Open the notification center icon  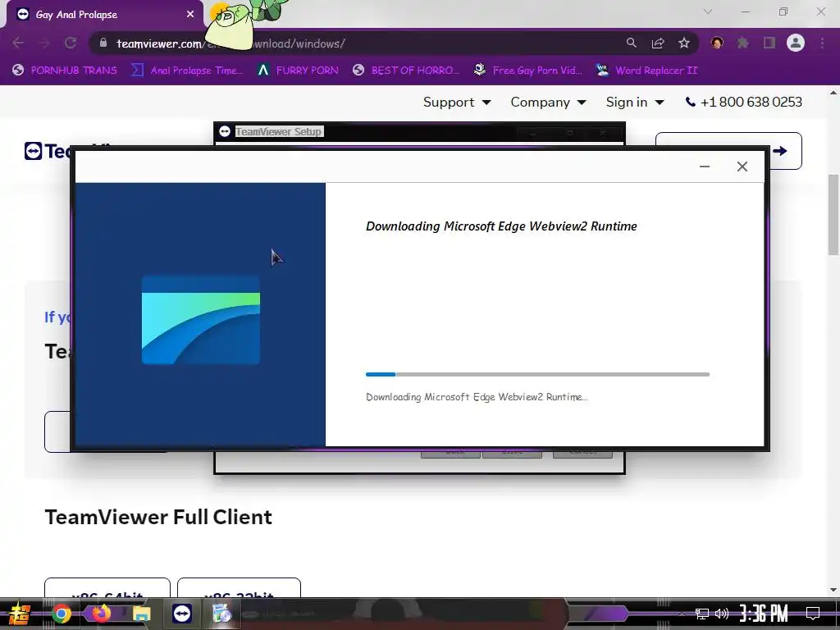813,614
